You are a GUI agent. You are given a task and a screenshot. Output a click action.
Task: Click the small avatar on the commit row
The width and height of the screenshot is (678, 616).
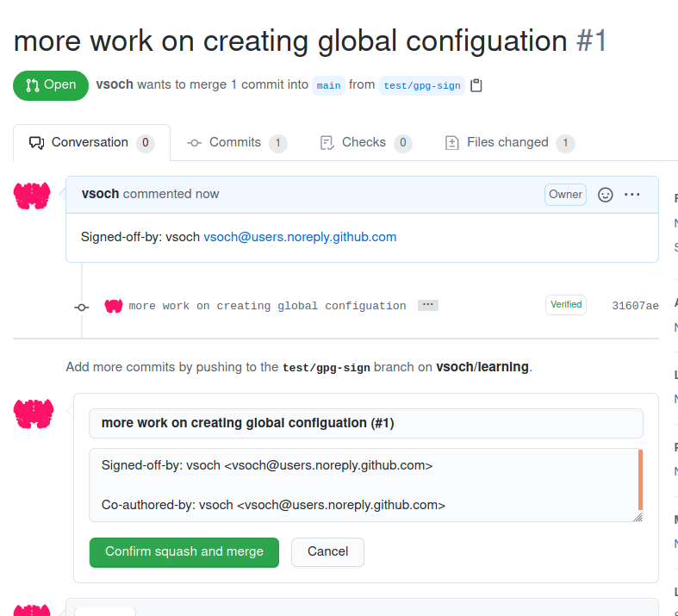tap(114, 306)
